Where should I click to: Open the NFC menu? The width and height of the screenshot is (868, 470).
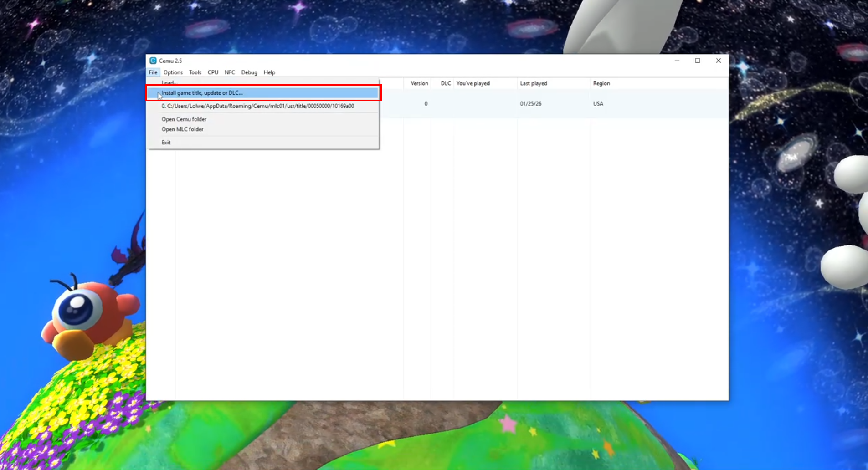click(x=229, y=72)
